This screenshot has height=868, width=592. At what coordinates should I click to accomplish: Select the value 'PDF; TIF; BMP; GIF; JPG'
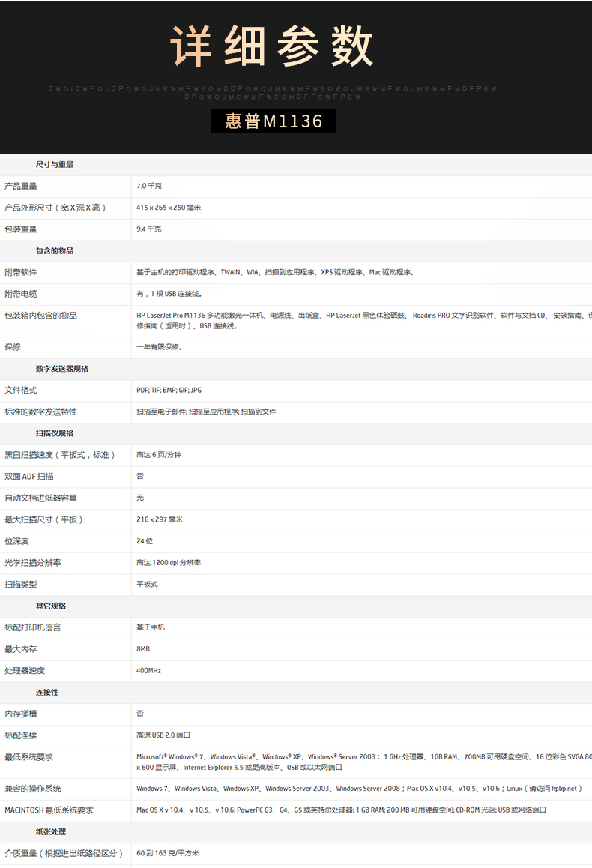coord(169,391)
